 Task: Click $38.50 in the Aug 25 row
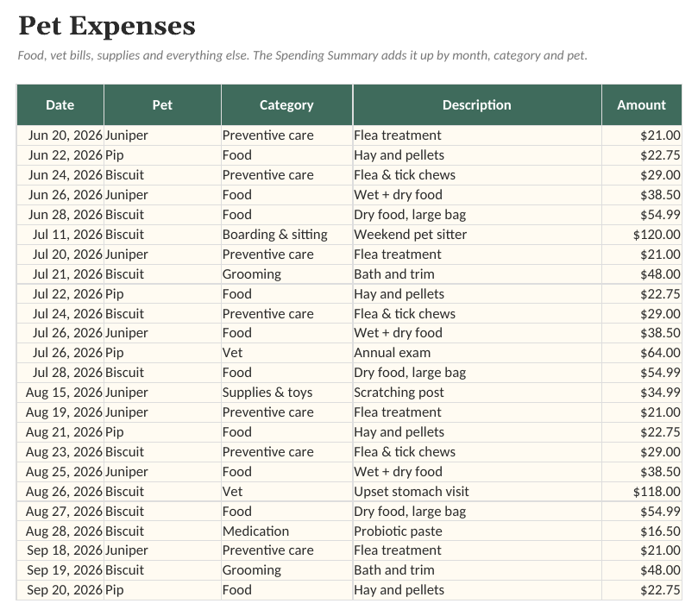(x=641, y=472)
